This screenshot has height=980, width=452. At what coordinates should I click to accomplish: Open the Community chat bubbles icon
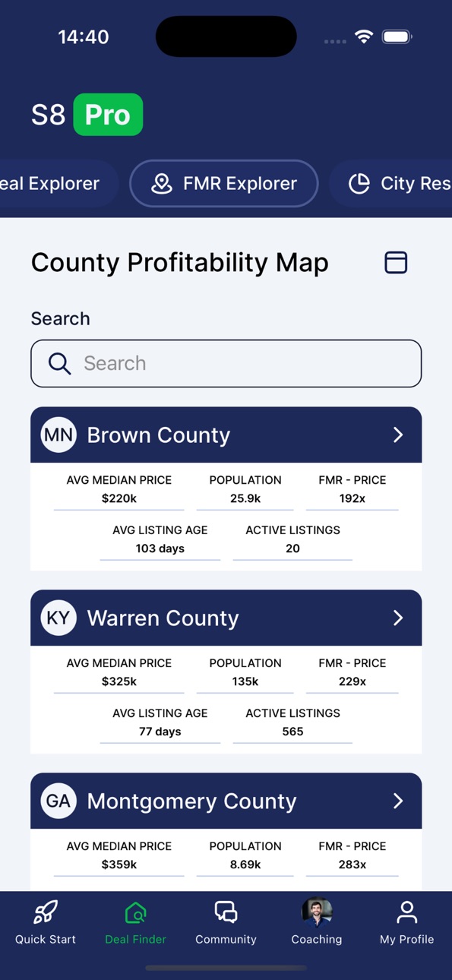tap(226, 912)
